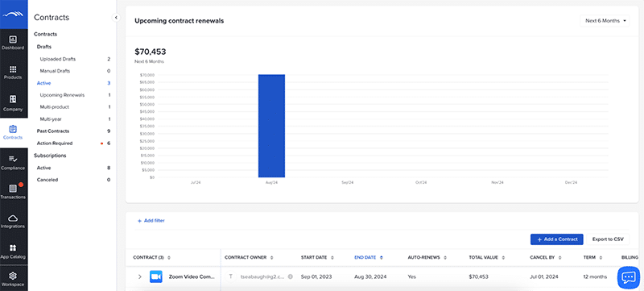Click the Sep 01, 2023 start date
Screen dimensions: 644x291
[316, 276]
